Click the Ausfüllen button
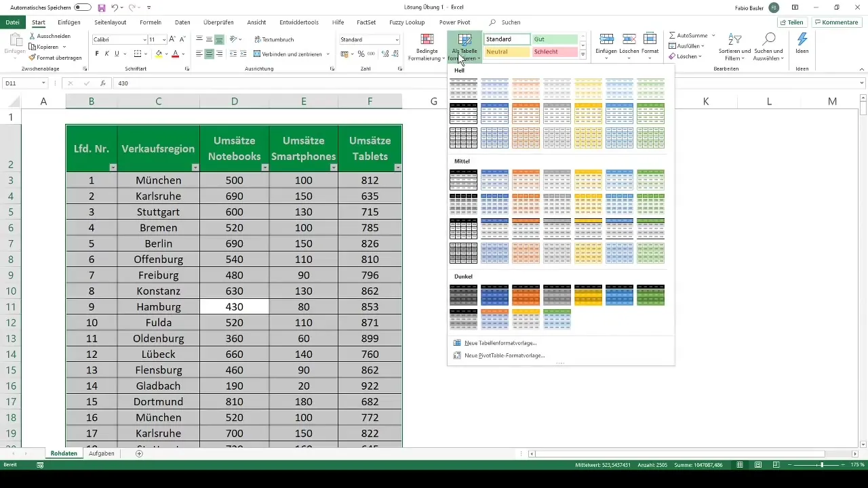 point(686,45)
